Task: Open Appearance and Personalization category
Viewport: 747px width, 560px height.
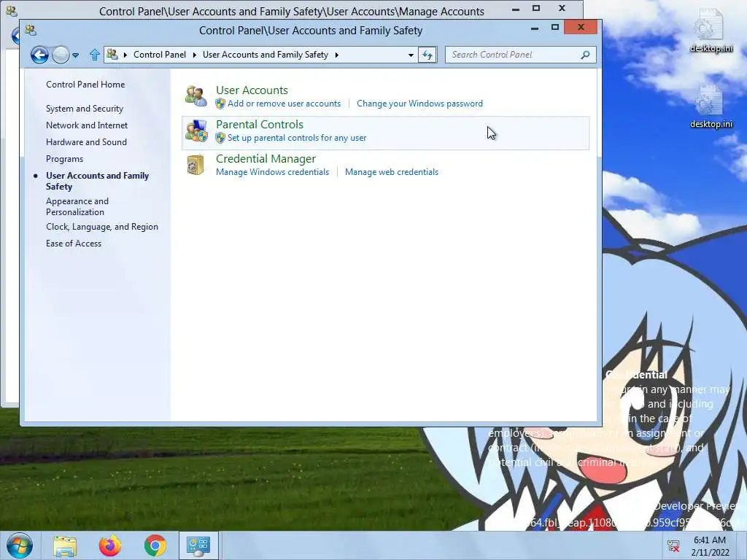Action: (x=77, y=206)
